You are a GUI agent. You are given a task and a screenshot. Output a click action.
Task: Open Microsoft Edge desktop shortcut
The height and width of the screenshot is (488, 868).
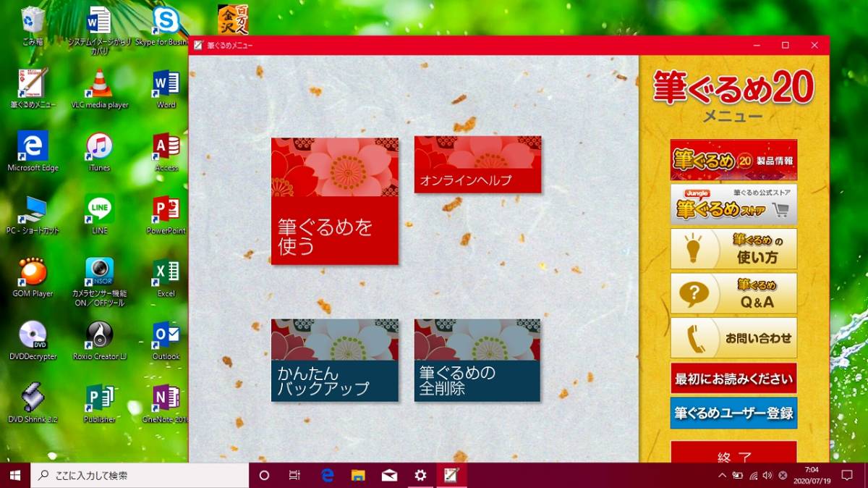click(x=33, y=151)
